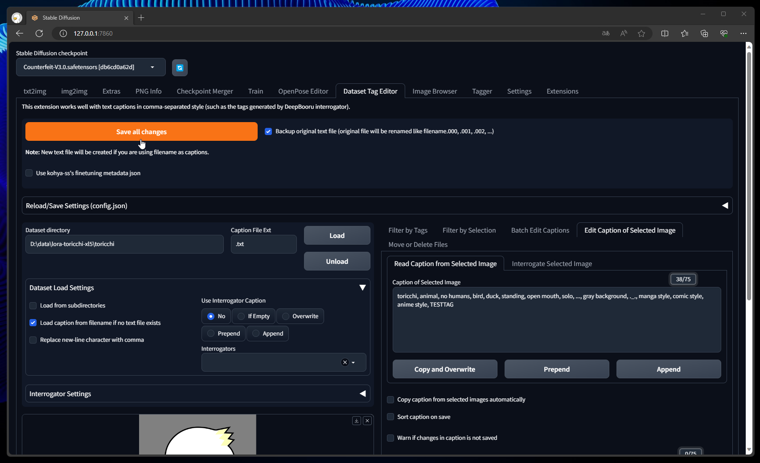
Task: Select the Overwrite interrogator caption option
Action: [x=285, y=316]
